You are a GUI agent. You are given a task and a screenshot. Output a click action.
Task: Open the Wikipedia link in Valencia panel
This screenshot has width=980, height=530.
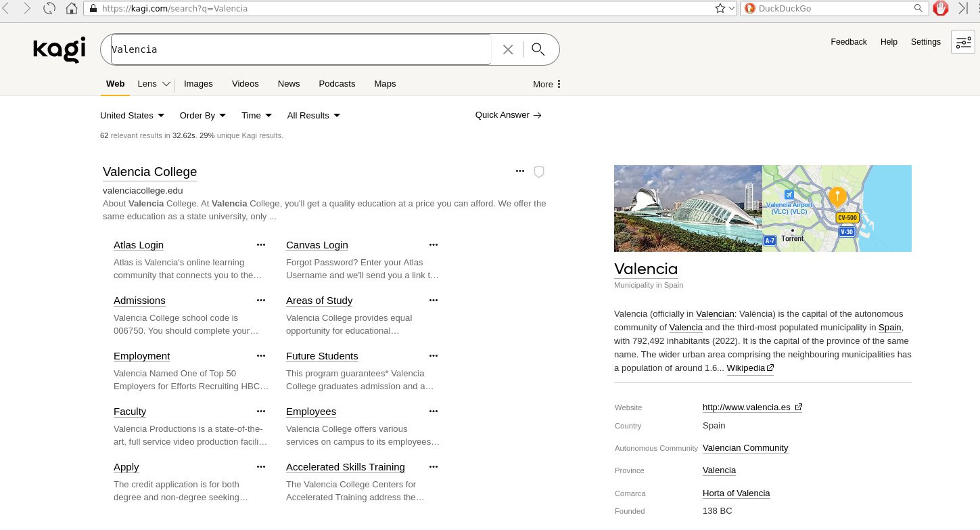click(749, 368)
